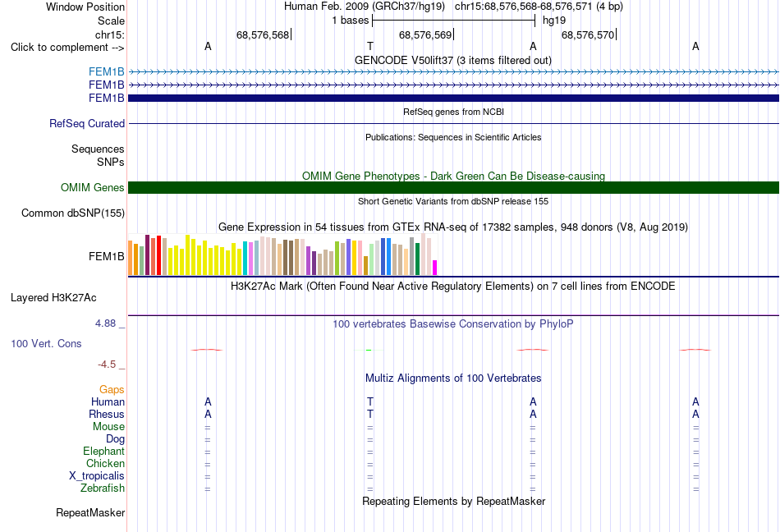780x532 pixels.
Task: Click the Mouse species label
Action: coord(108,427)
